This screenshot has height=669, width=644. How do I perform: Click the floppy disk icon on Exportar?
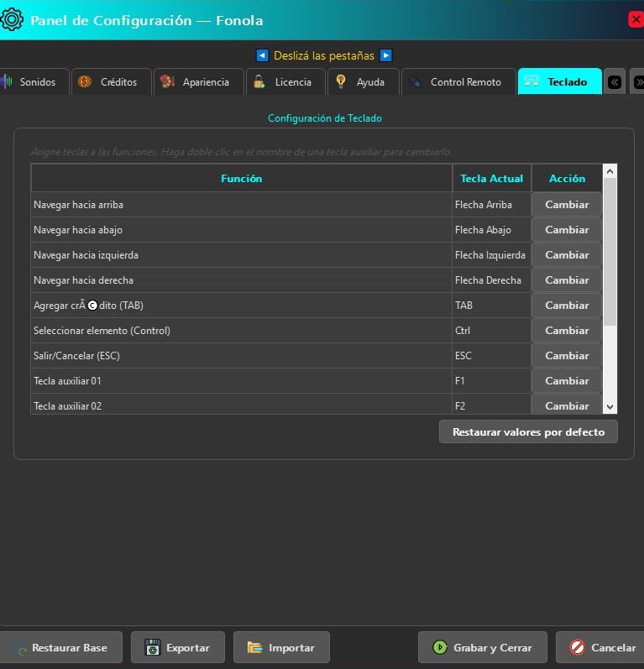tap(152, 647)
